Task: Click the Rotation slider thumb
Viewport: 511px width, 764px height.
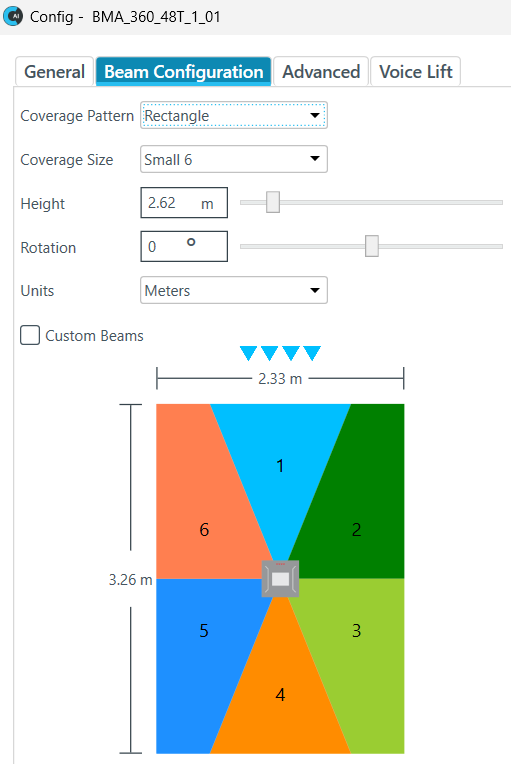Action: 372,246
